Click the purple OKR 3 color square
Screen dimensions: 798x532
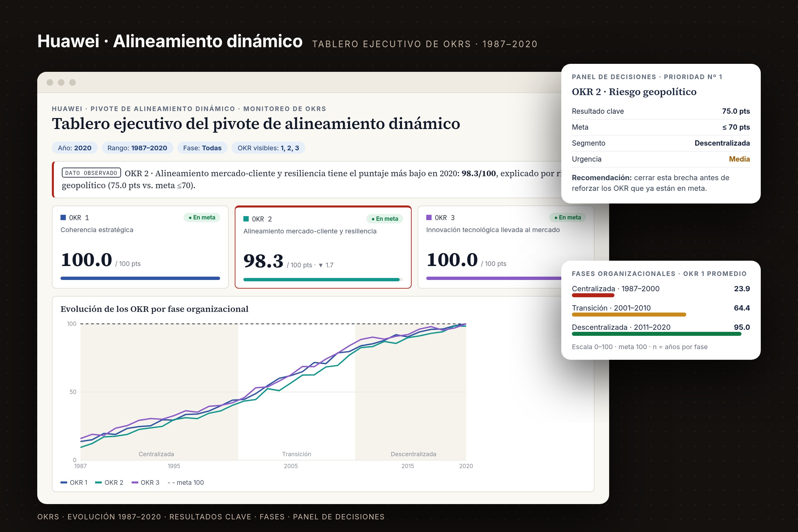coord(429,217)
